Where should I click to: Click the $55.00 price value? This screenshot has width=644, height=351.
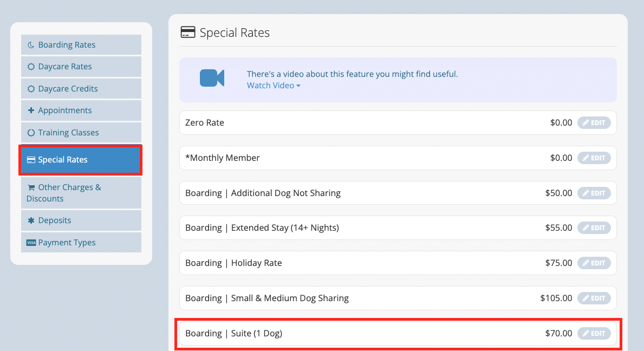click(558, 228)
